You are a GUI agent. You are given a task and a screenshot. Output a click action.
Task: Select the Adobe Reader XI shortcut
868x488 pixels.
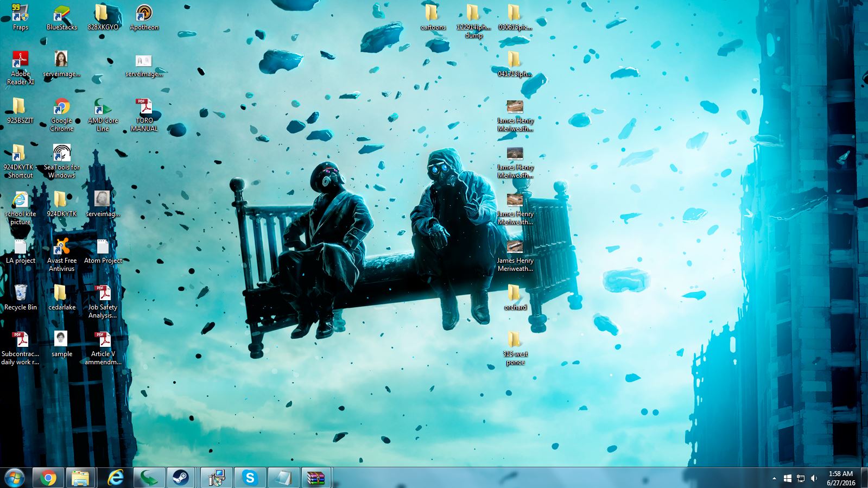point(20,68)
